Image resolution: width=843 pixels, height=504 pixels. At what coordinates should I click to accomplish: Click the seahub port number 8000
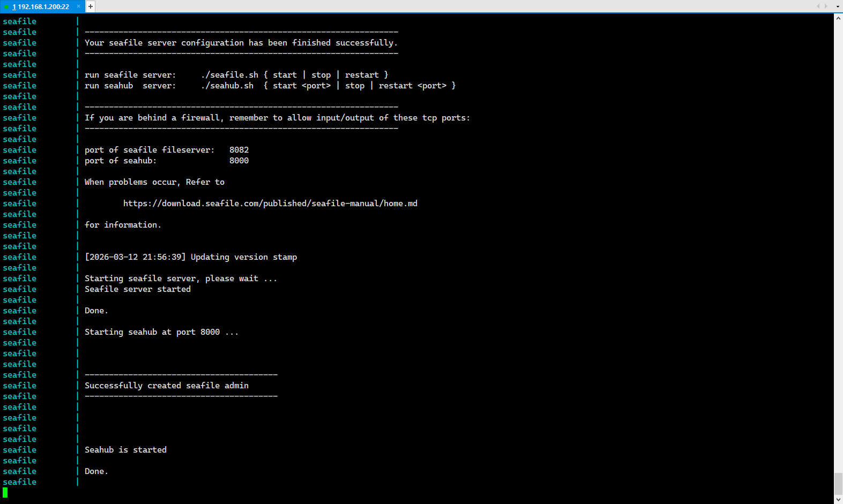coord(239,161)
